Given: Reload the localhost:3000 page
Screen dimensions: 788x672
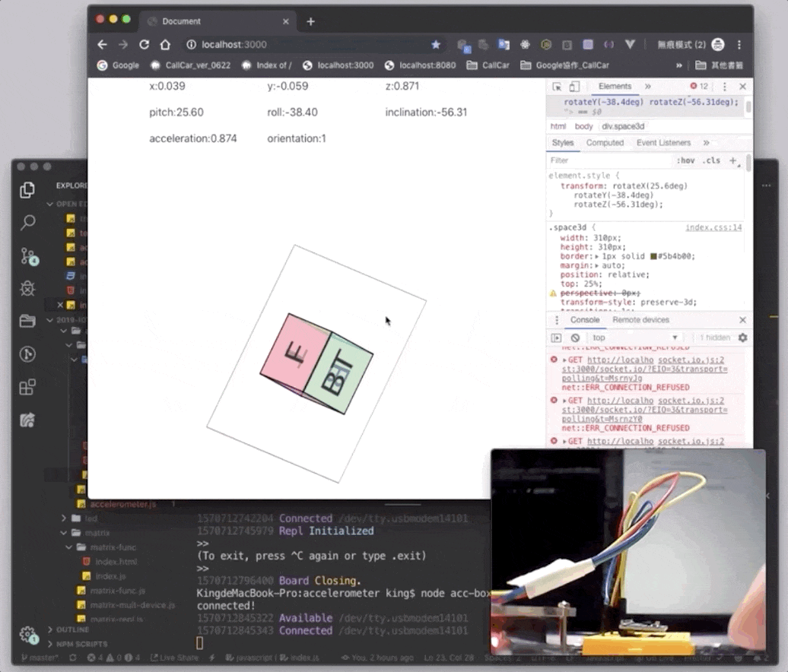Looking at the screenshot, I should [145, 45].
